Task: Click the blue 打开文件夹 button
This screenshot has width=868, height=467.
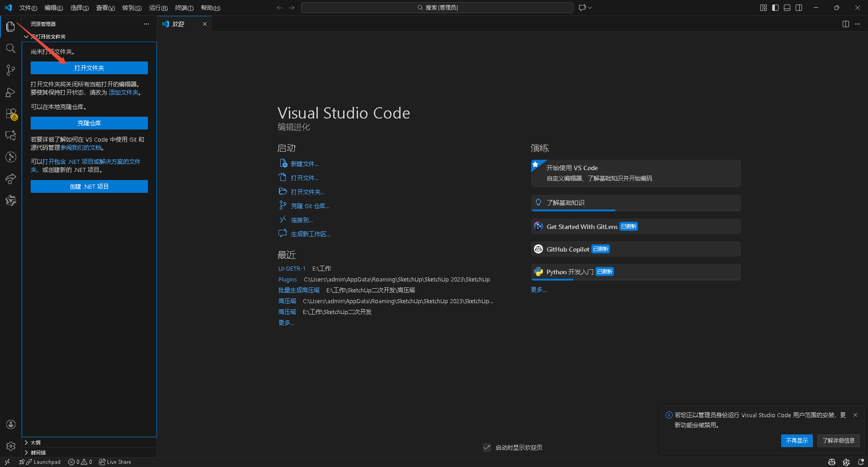Action: click(89, 68)
